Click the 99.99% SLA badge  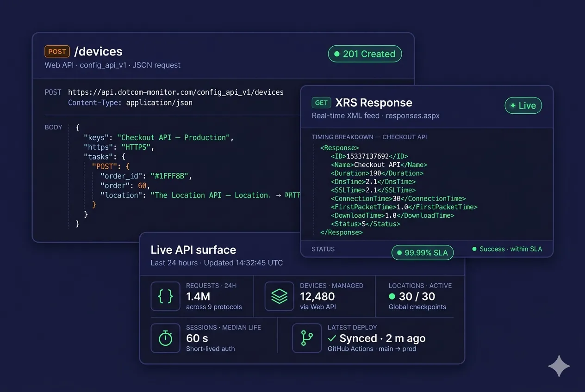click(423, 253)
